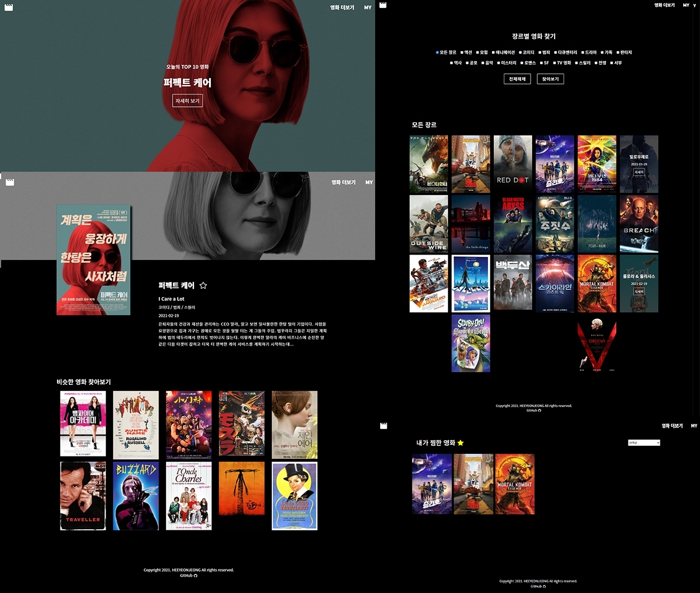Open the 스카이라인 movie poster
700x593 pixels.
555,284
